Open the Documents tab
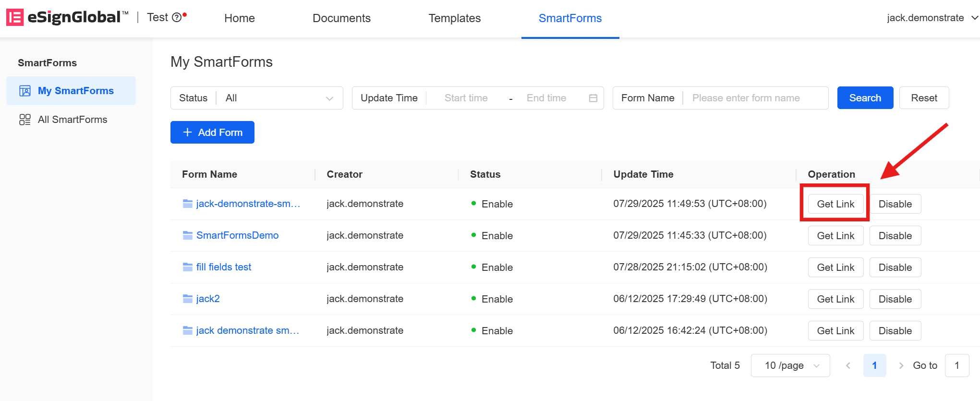Image resolution: width=980 pixels, height=401 pixels. (x=341, y=18)
